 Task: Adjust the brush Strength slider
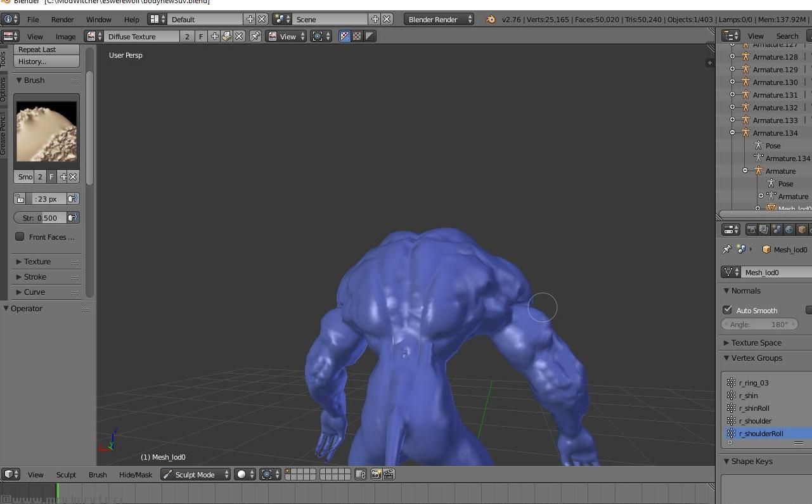click(41, 218)
